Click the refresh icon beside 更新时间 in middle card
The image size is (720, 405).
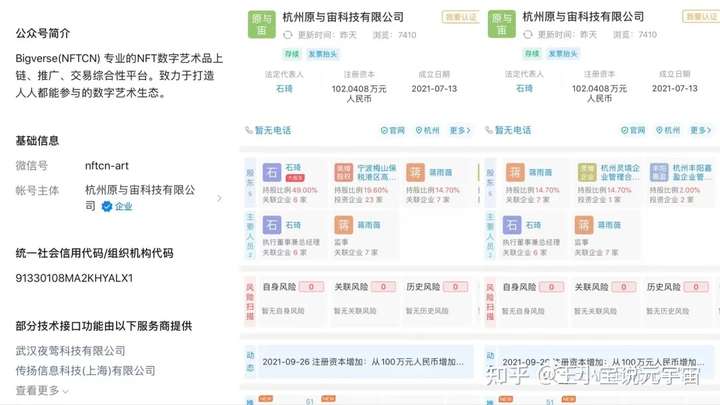click(288, 35)
